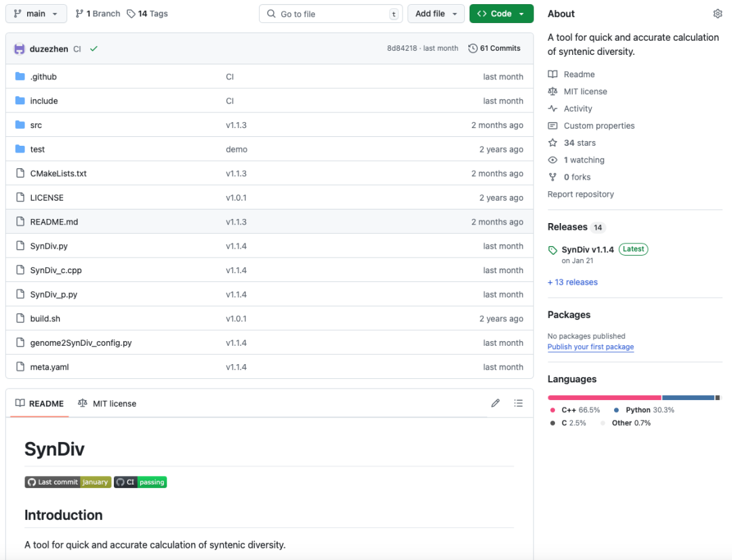
Task: Expand the Add file dropdown
Action: pyautogui.click(x=436, y=14)
